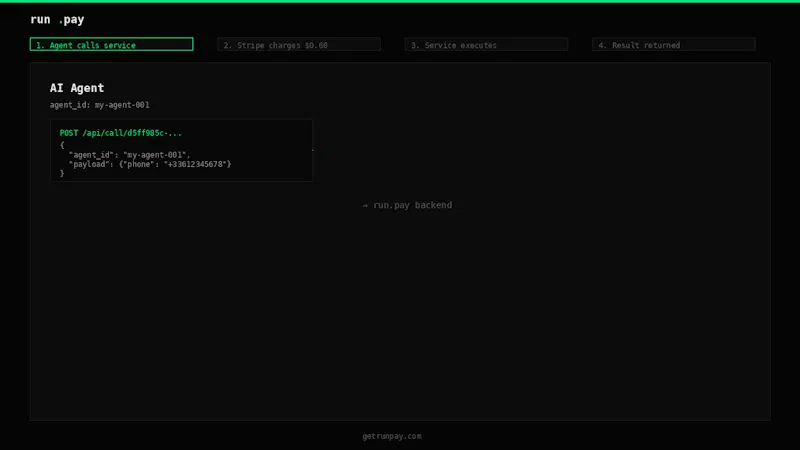Click the POST /api/call/d5ff985c request line
This screenshot has height=450, width=800.
click(x=120, y=133)
